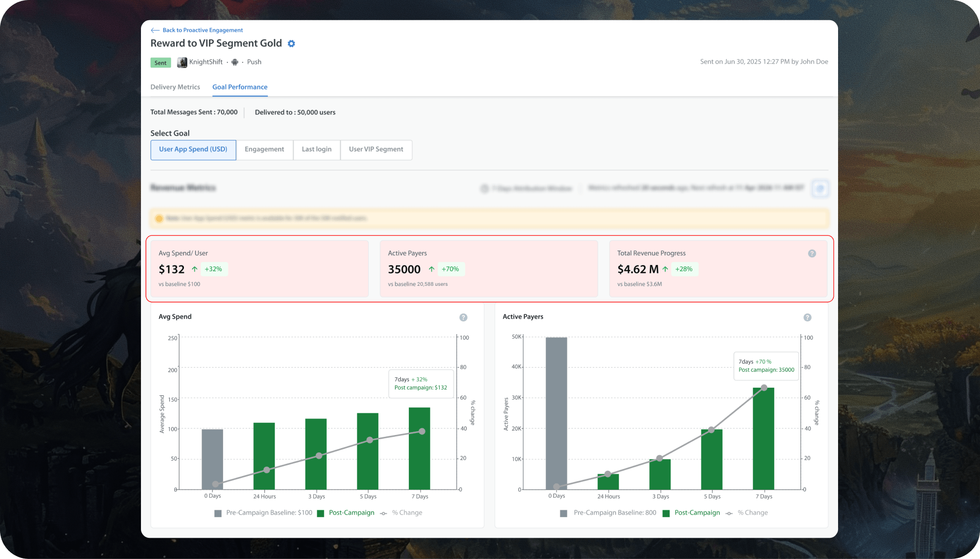
Task: Click the 5 Days line marker in Active Payers chart
Action: [x=712, y=430]
